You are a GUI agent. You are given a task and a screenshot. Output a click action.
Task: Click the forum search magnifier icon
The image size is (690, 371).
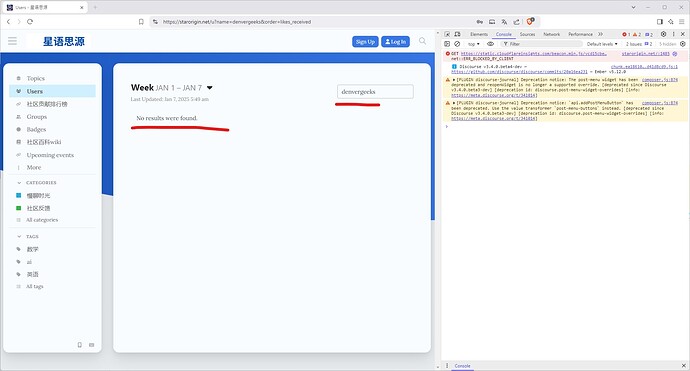coord(422,41)
